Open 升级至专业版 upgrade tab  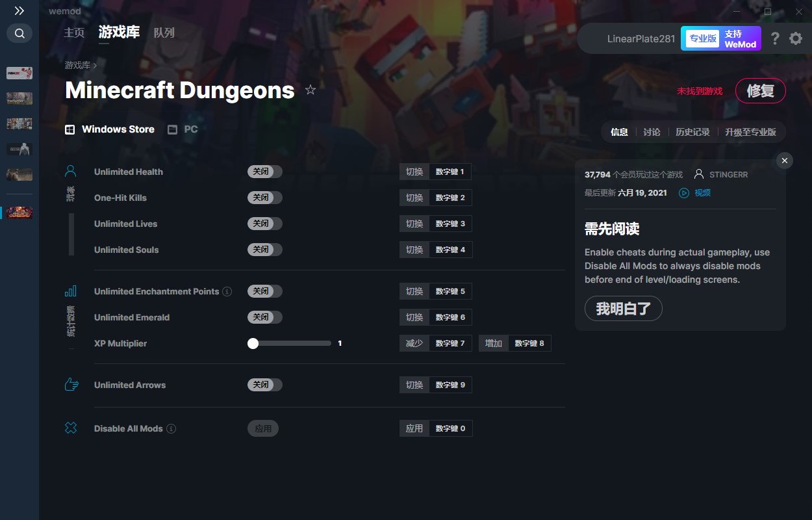(x=750, y=132)
